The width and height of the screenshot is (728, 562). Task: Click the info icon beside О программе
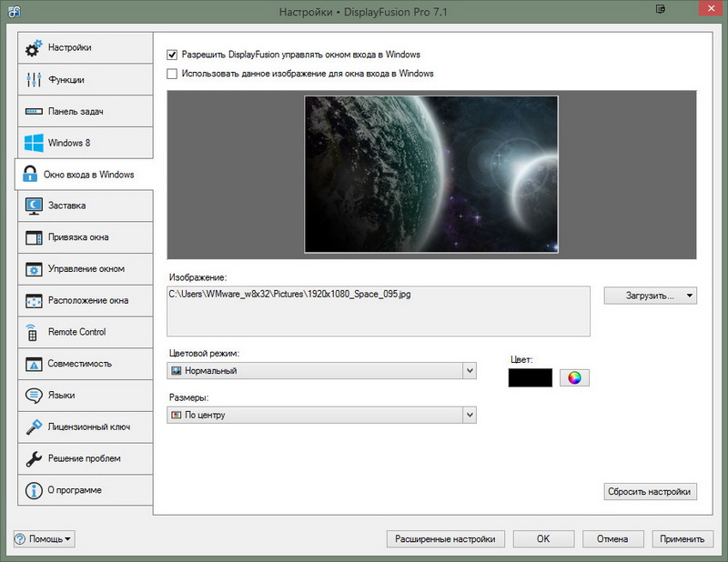[34, 490]
